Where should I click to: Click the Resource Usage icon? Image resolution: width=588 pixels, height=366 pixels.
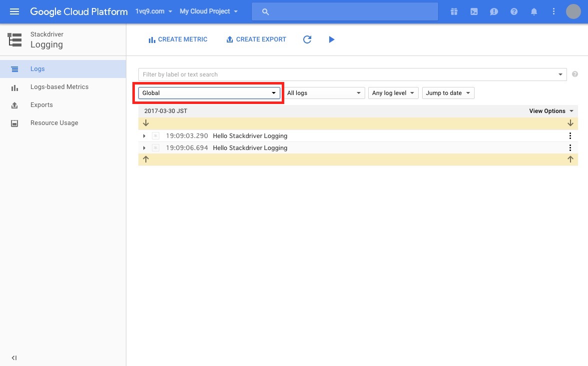pyautogui.click(x=14, y=123)
